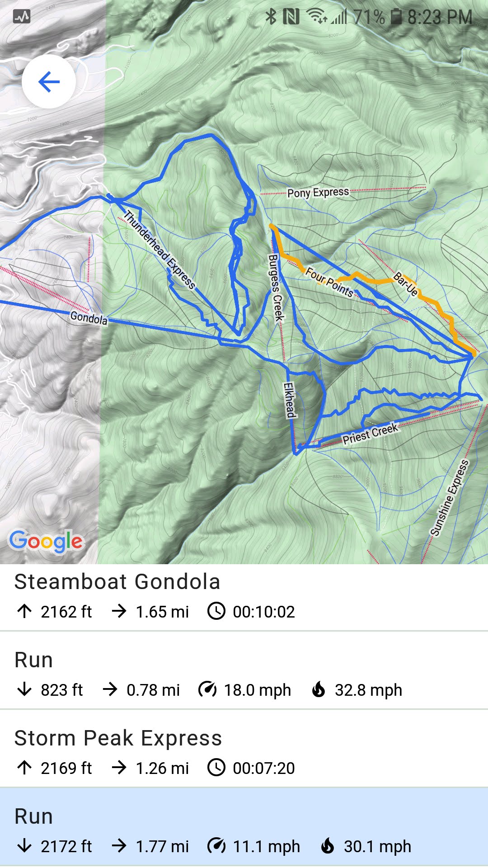The width and height of the screenshot is (488, 868).
Task: Select the Storm Peak Express entry
Action: coord(244,752)
